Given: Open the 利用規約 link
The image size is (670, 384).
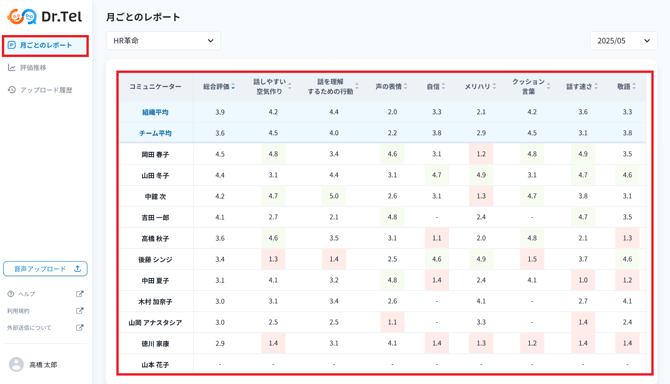Looking at the screenshot, I should tap(18, 311).
